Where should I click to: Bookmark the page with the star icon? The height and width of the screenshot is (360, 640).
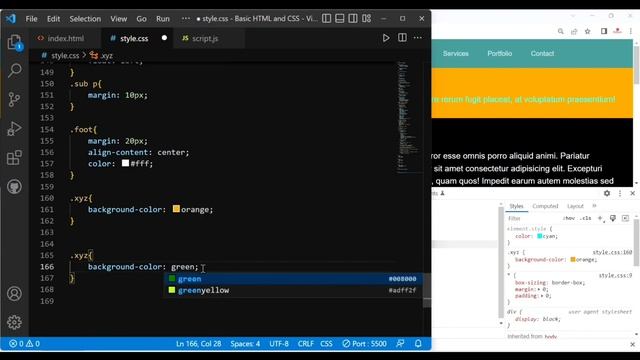(x=587, y=31)
